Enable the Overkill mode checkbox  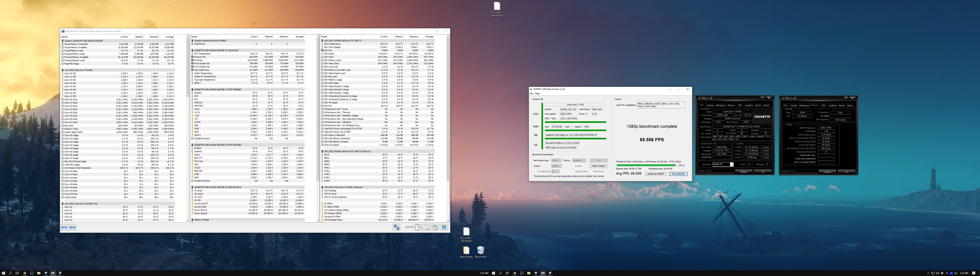click(536, 172)
